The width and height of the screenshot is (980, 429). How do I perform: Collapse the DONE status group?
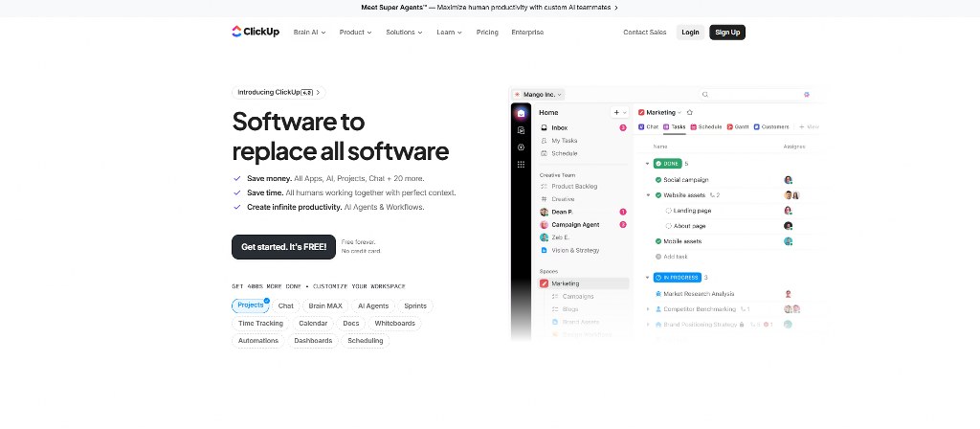pos(648,164)
